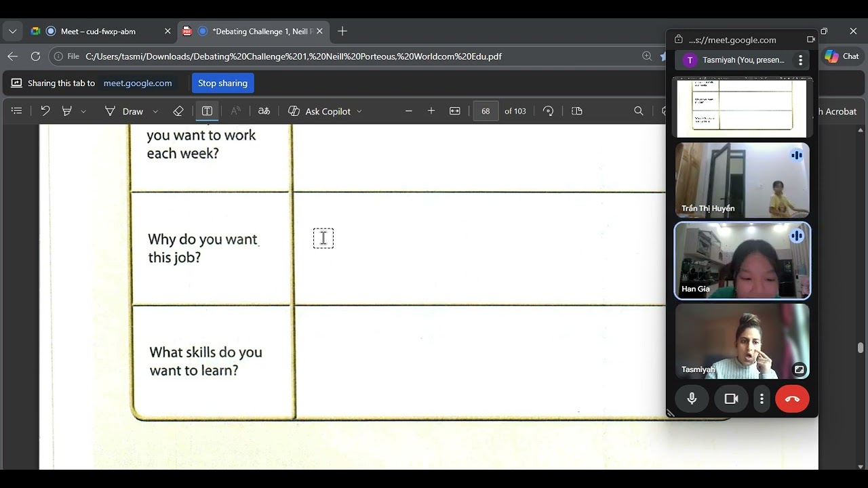
Task: Click the lock icon beside meet.google.com
Action: tap(679, 40)
